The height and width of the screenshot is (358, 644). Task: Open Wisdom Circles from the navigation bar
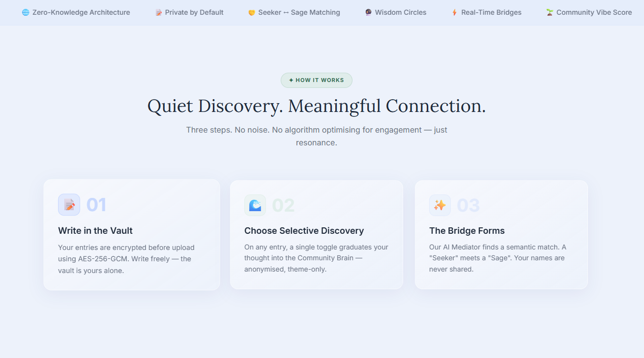396,12
